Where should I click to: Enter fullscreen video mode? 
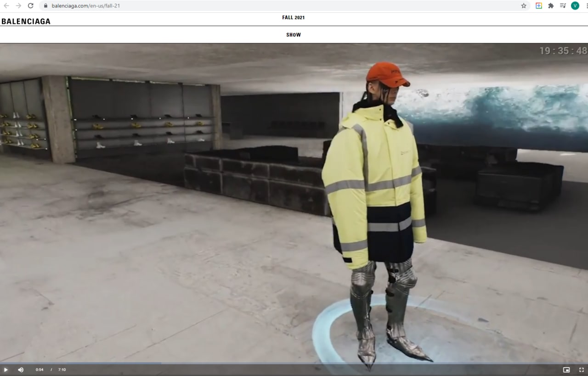click(581, 369)
